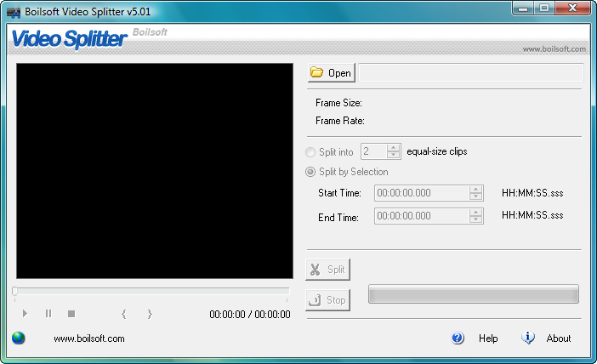
Task: Click the Play icon
Action: pos(25,313)
